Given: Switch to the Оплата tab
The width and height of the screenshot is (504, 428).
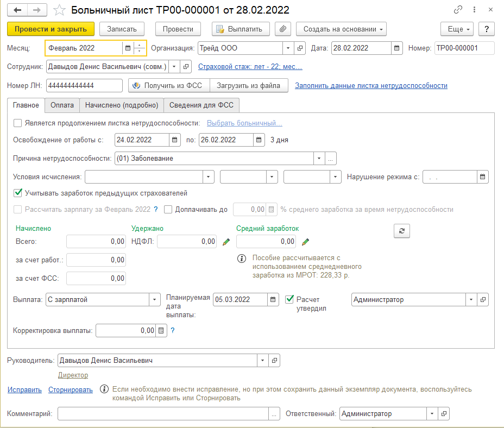Looking at the screenshot, I should (x=62, y=105).
